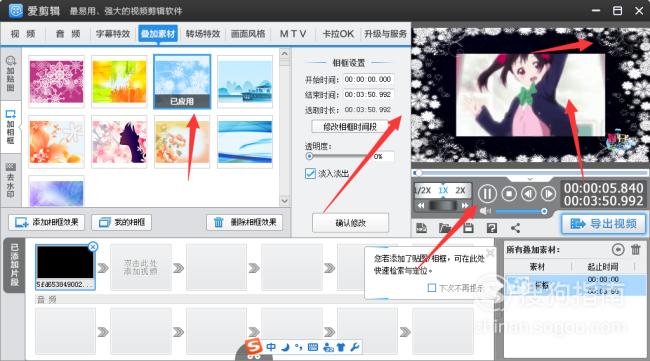Choose the pink snowflake frame thumbnail
The width and height of the screenshot is (650, 361).
(56, 82)
